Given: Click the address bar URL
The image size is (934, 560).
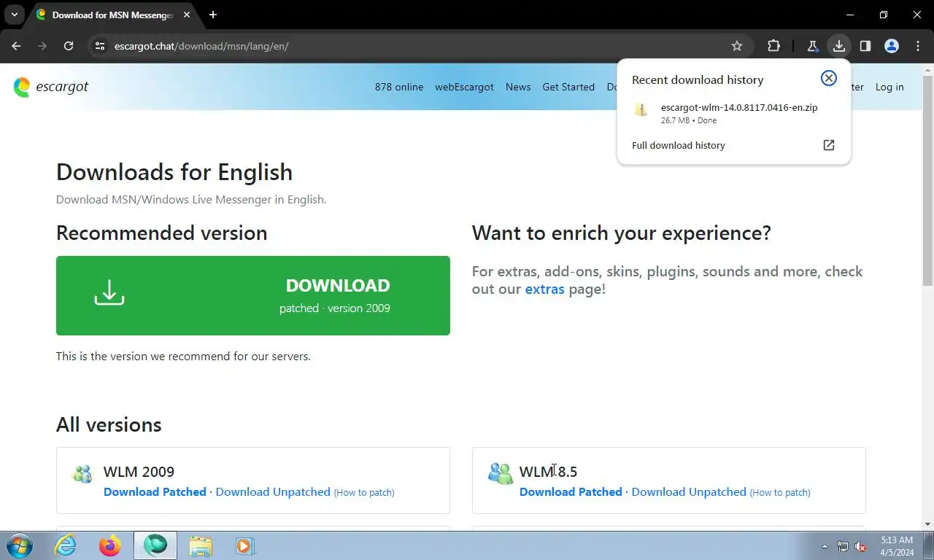Looking at the screenshot, I should tap(201, 46).
